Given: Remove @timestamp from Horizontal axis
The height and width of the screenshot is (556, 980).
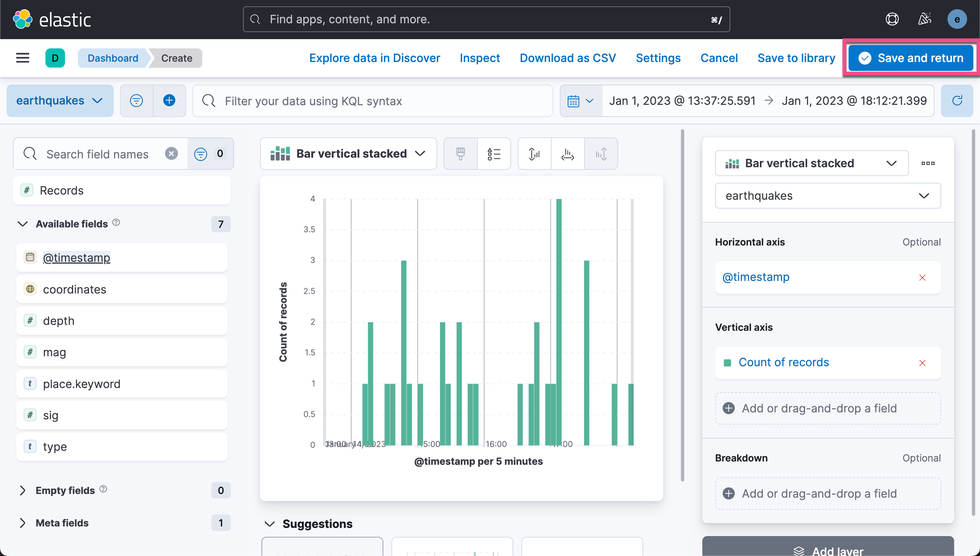Looking at the screenshot, I should [922, 278].
